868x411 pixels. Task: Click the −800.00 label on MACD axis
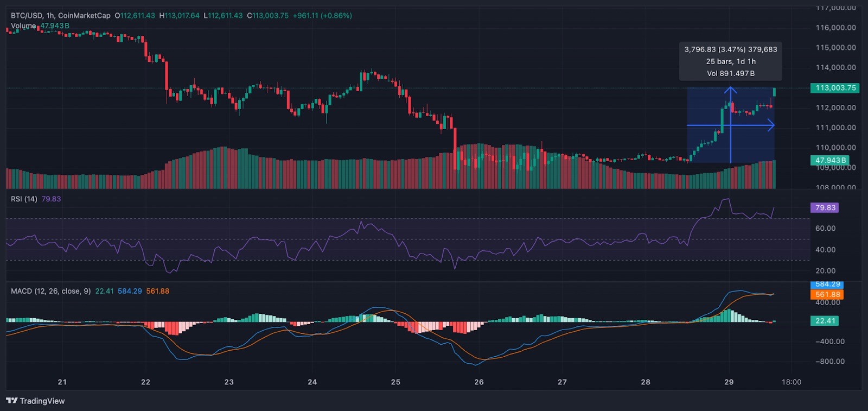point(829,362)
